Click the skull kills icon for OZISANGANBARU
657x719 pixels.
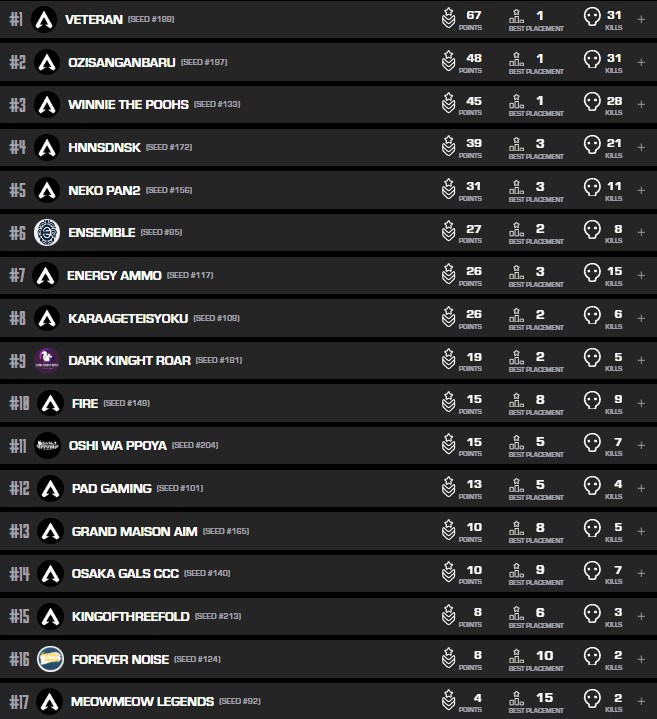(x=592, y=62)
